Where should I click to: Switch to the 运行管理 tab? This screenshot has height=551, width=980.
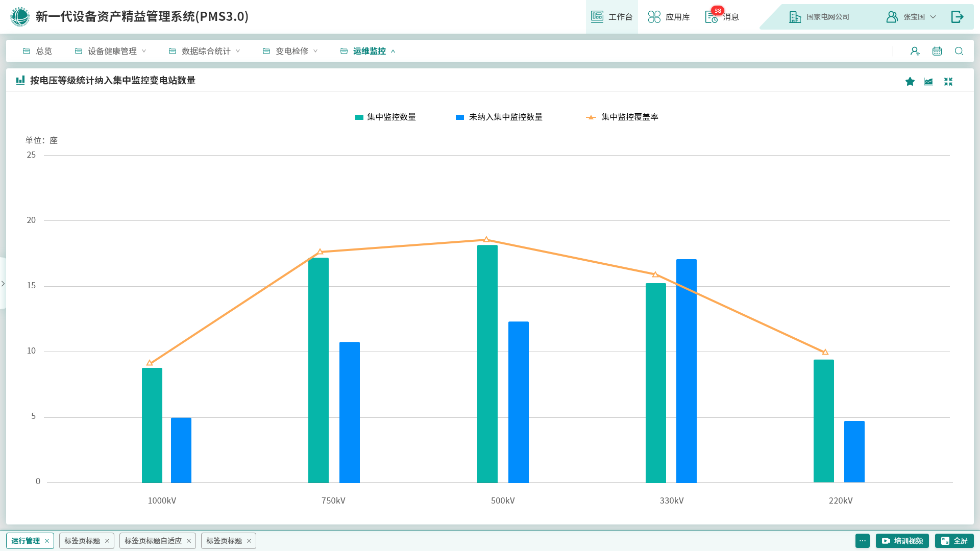pos(26,541)
